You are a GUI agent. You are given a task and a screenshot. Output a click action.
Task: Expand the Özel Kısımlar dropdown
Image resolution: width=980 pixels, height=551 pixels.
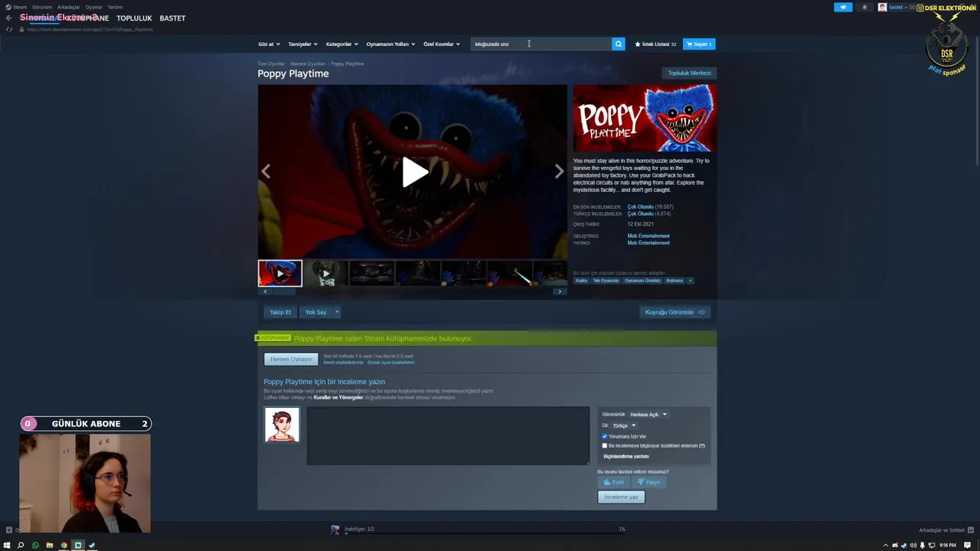(x=442, y=44)
